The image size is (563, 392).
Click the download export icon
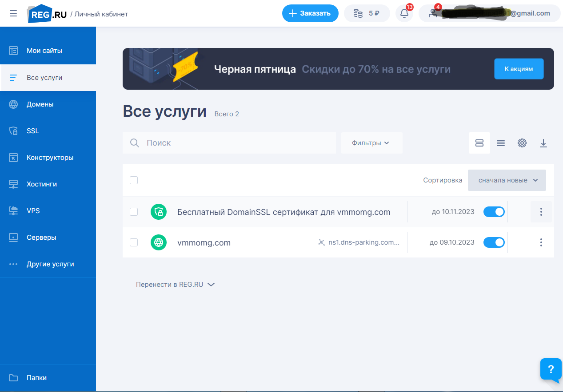[x=543, y=143]
